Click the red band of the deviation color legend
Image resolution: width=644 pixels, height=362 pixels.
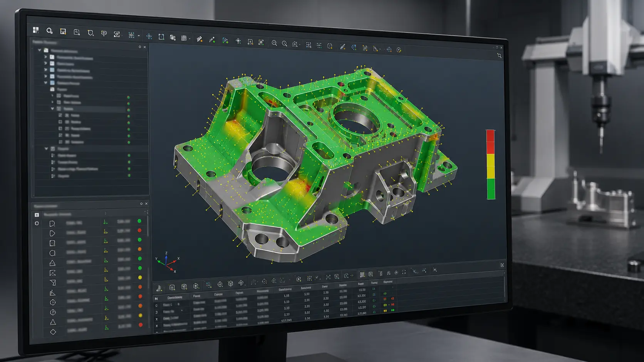[490, 142]
